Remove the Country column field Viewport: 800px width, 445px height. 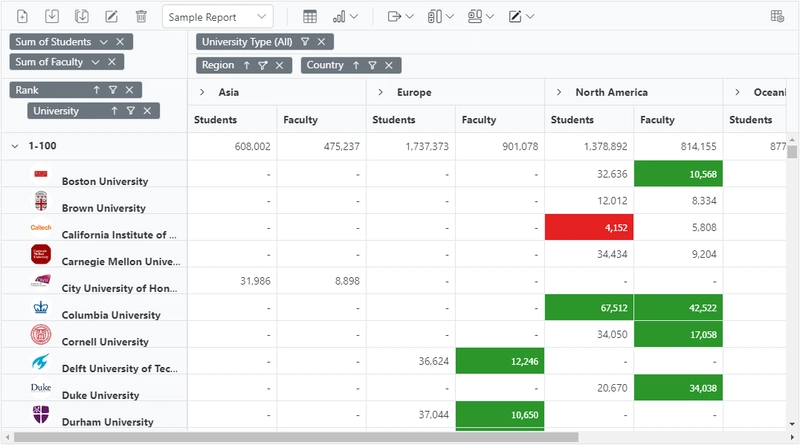(x=389, y=65)
